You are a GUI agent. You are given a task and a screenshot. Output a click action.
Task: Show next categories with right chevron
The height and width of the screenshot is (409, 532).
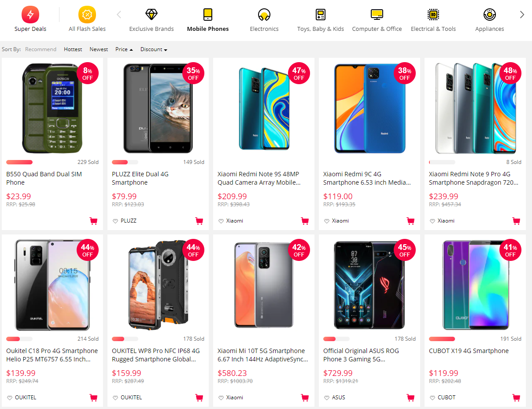point(522,15)
